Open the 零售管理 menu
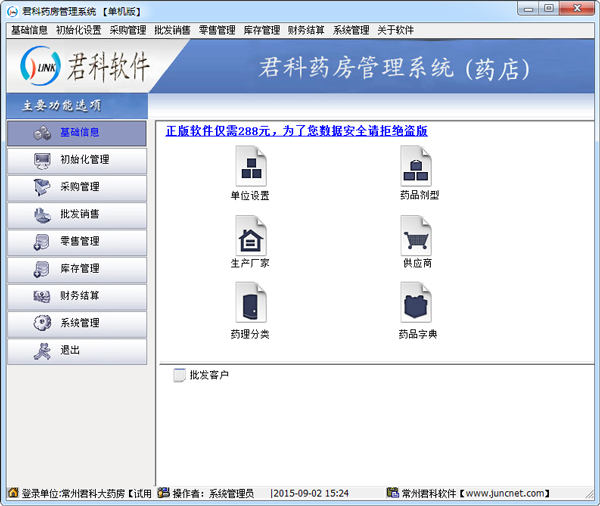Image resolution: width=600 pixels, height=506 pixels. click(x=217, y=30)
